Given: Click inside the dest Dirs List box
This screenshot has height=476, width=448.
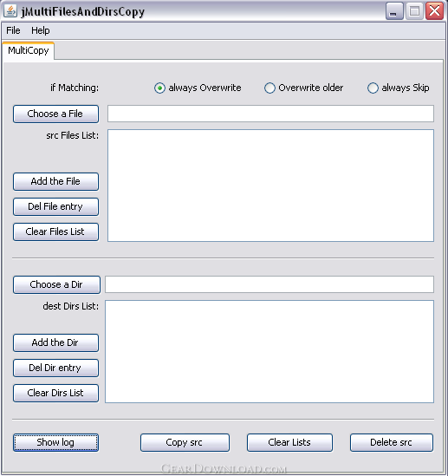Looking at the screenshot, I should [269, 351].
